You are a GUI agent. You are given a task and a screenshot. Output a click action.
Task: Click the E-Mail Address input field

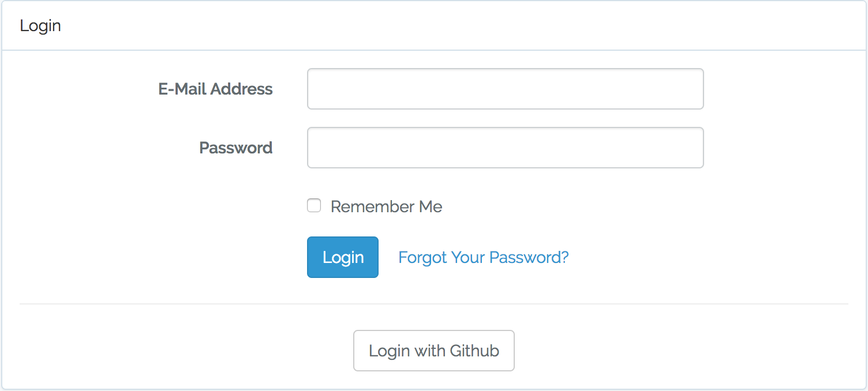[505, 89]
